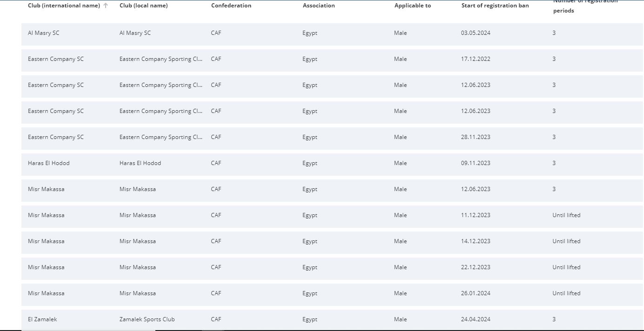Sort by Start of registration ban header
Viewport: 644px width, 331px height.
[x=495, y=6]
